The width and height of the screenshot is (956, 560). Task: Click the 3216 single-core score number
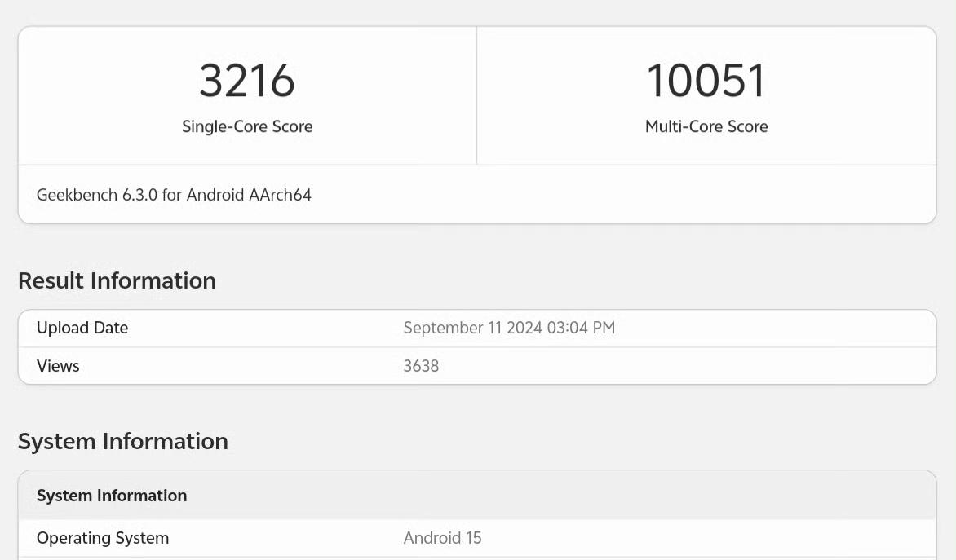coord(247,81)
